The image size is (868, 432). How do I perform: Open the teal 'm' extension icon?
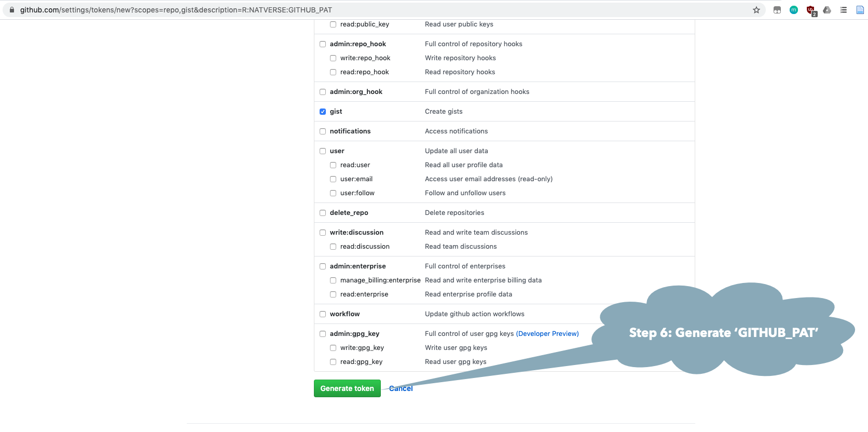coord(793,10)
